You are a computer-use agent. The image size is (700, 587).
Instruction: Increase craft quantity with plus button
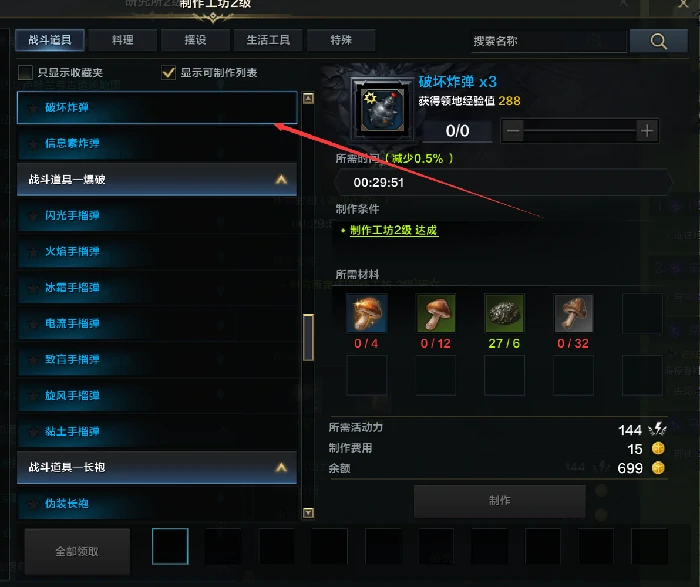[x=647, y=131]
